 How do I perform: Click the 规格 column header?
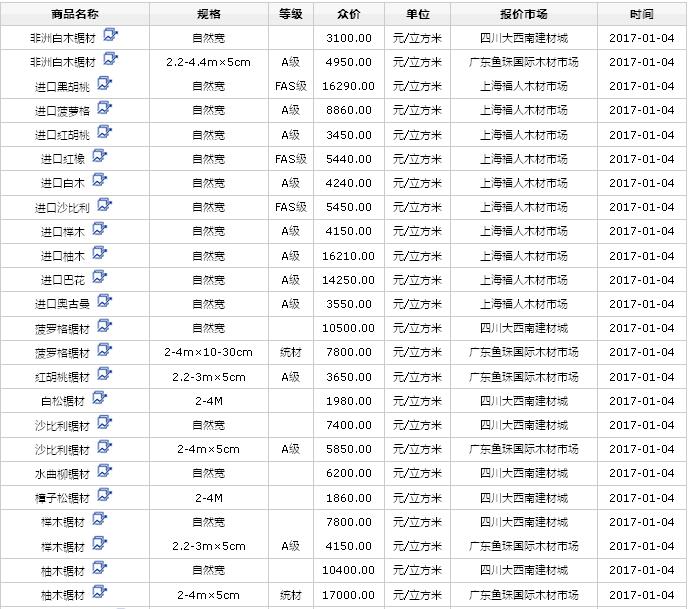[208, 15]
